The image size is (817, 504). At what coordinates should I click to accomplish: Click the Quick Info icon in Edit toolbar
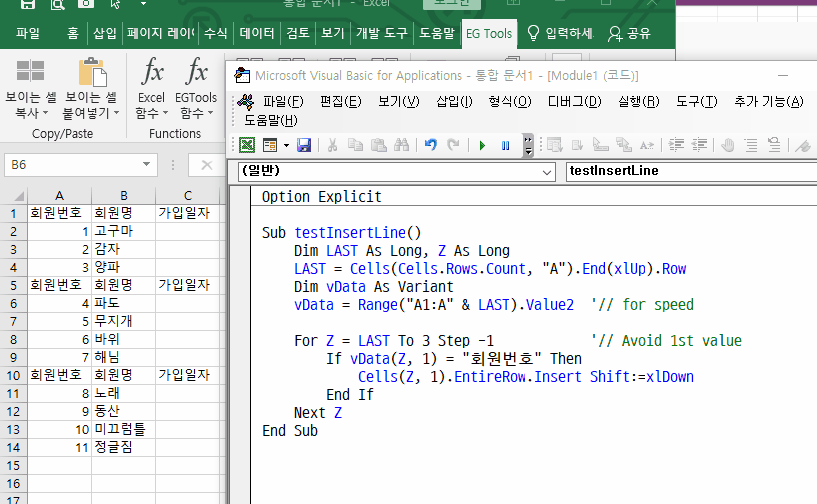pos(600,145)
